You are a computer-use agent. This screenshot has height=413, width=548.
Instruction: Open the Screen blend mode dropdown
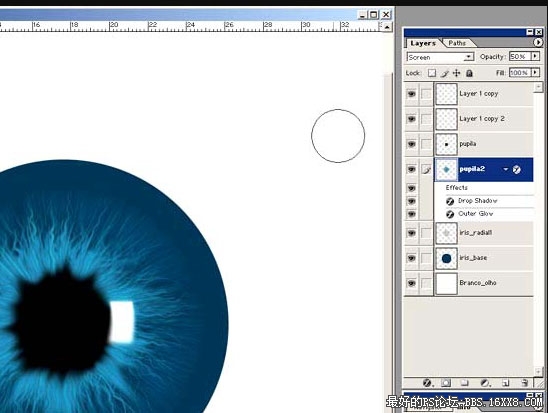click(x=440, y=57)
